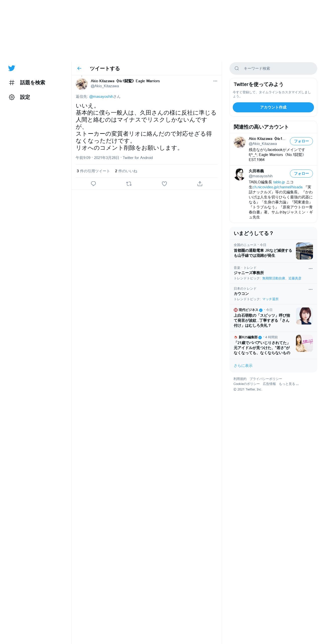This screenshot has width=322, height=644.
Task: Open tweet's more options ellipsis
Action: [x=215, y=81]
